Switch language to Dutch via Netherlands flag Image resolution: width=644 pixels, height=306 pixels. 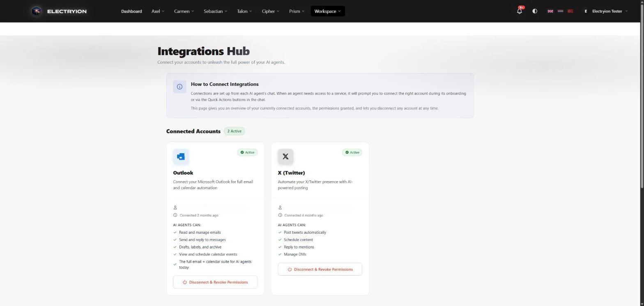click(560, 11)
